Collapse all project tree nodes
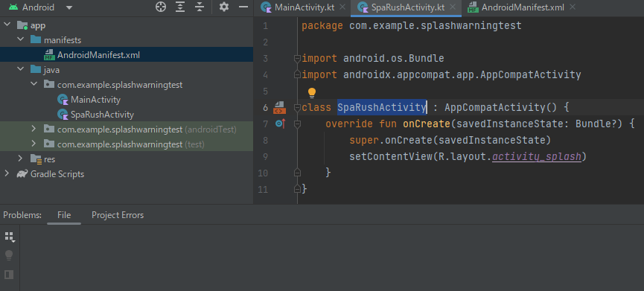 point(200,7)
